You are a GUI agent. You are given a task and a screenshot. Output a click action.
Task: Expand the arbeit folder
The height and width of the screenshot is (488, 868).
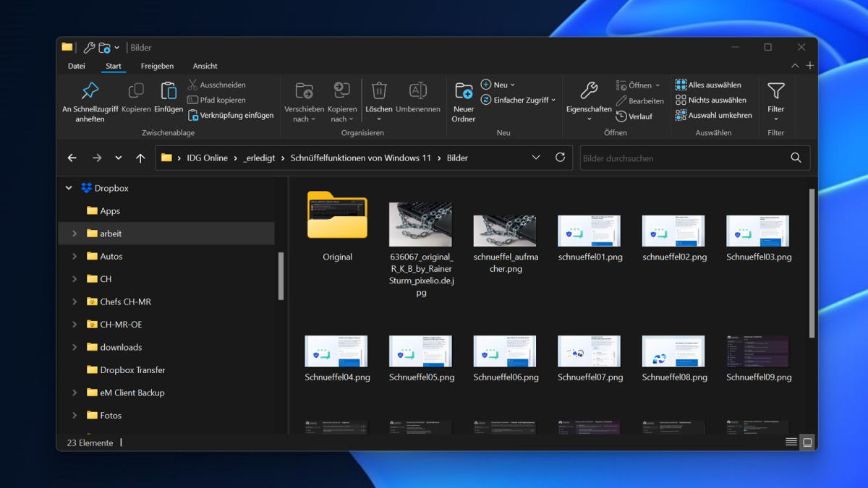pos(75,234)
